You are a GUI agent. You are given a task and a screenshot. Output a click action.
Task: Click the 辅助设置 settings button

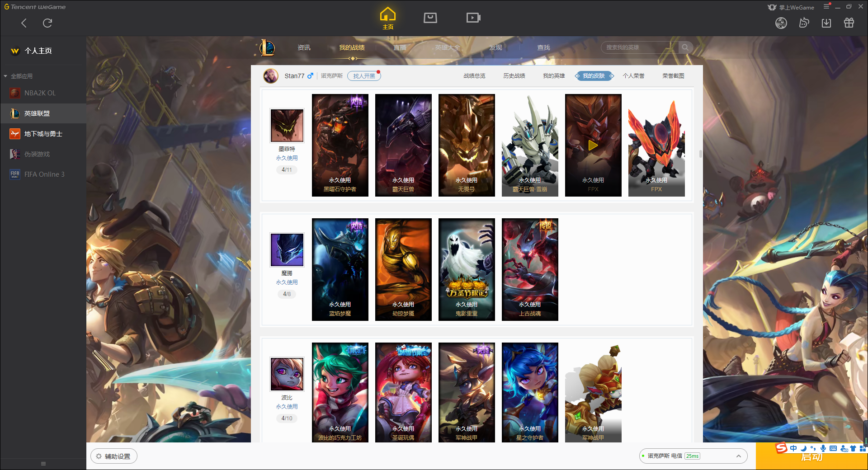click(x=114, y=456)
